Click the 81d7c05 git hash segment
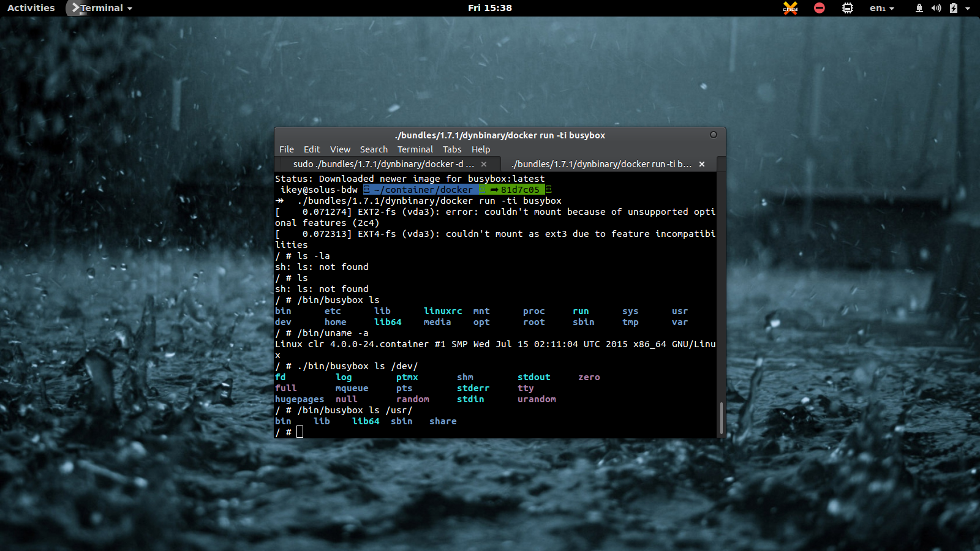Screen dimensions: 980x551 tap(515, 190)
